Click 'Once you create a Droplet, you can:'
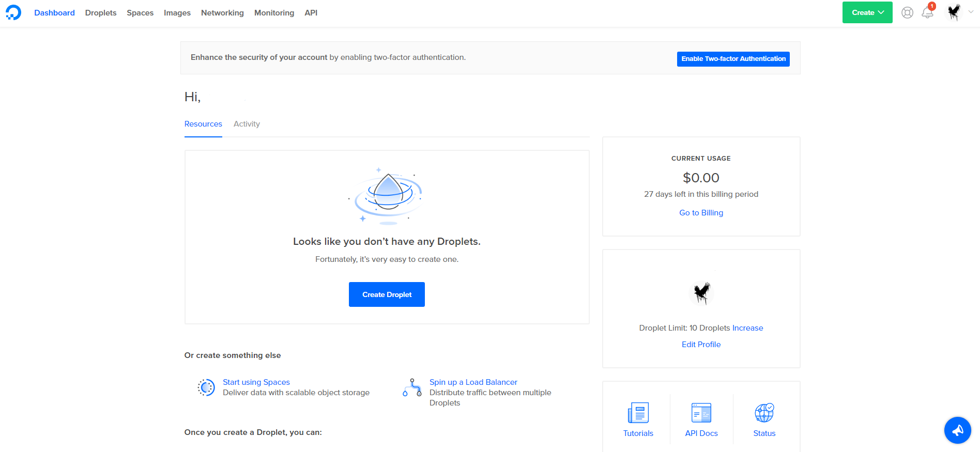 click(253, 432)
